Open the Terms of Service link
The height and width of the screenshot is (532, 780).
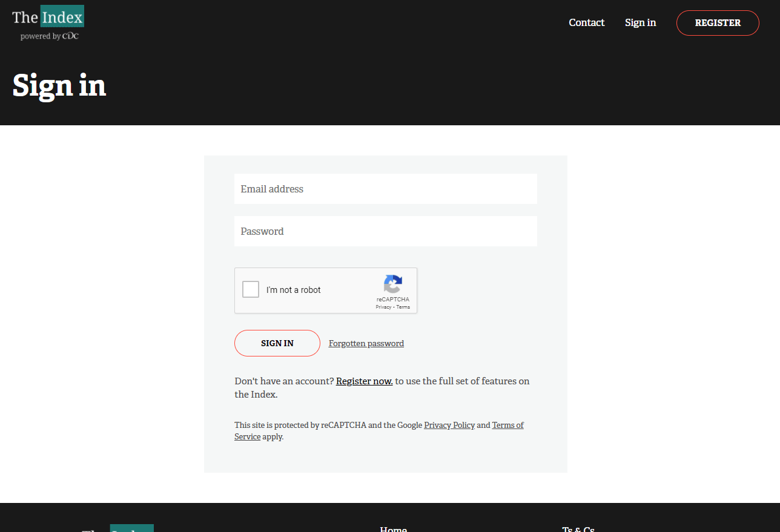click(x=507, y=425)
